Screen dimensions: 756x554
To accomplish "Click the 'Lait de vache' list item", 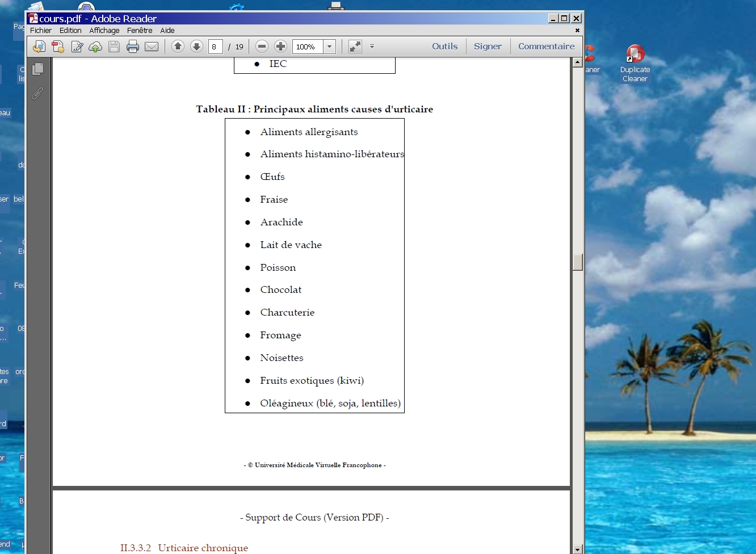I will pyautogui.click(x=291, y=245).
